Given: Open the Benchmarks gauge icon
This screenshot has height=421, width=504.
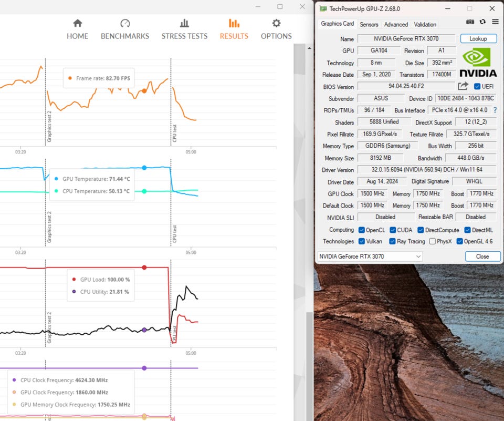Looking at the screenshot, I should pos(125,24).
